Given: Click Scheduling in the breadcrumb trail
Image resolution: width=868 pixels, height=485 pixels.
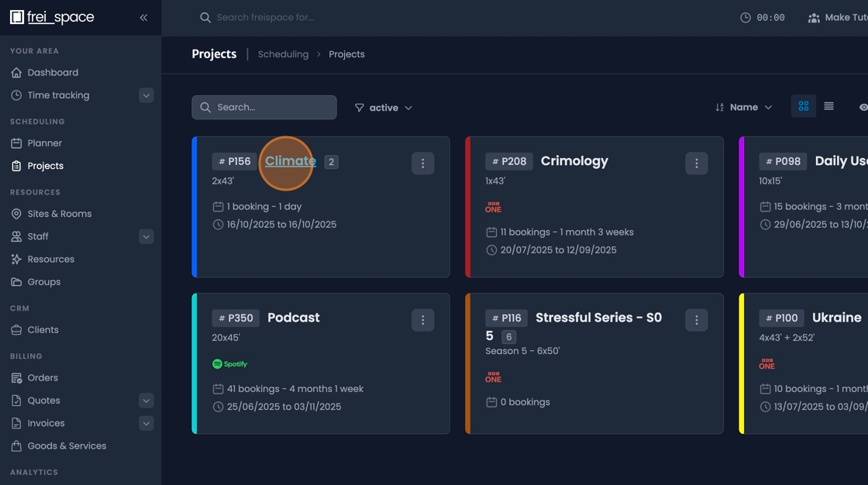Looking at the screenshot, I should click(283, 54).
